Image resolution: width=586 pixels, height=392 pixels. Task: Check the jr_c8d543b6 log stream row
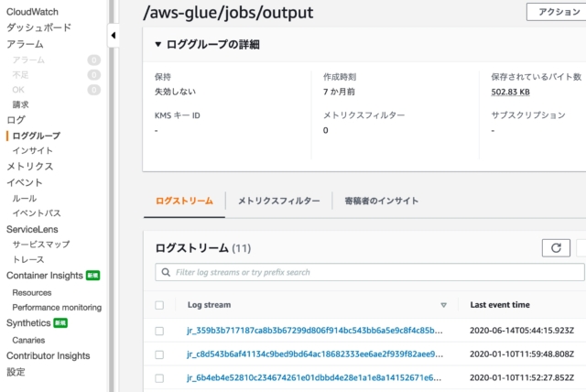coord(159,354)
